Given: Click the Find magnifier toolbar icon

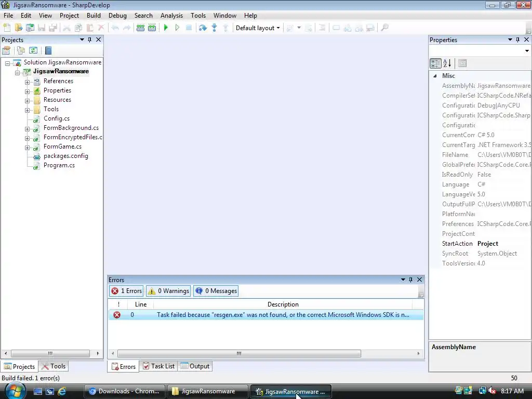Looking at the screenshot, I should 384,28.
